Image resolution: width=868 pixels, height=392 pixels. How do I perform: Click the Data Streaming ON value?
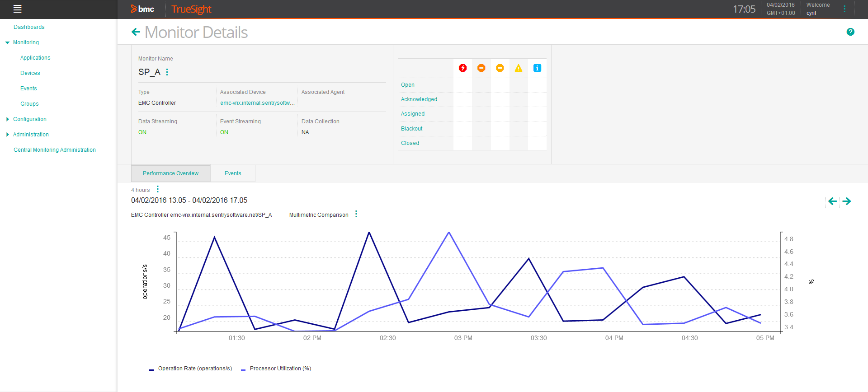click(x=142, y=132)
